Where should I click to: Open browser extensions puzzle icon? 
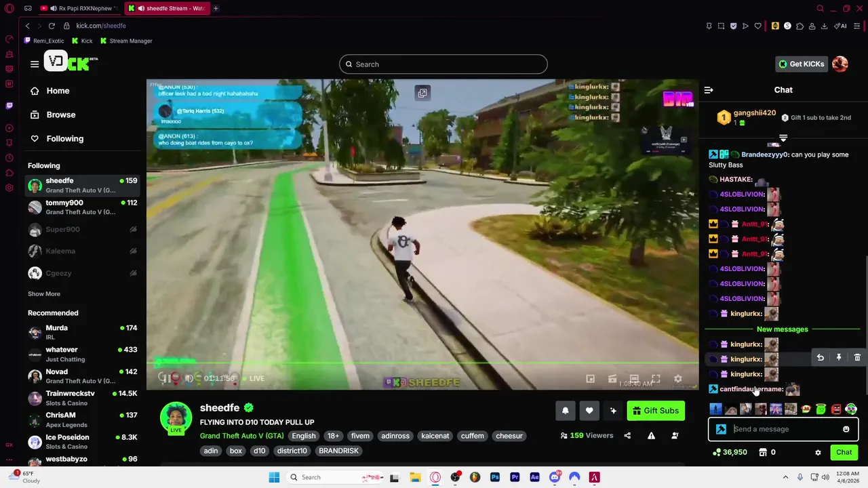[x=800, y=26]
